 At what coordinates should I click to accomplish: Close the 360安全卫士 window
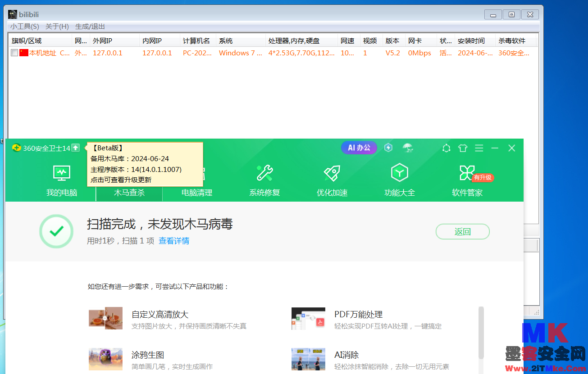(511, 148)
